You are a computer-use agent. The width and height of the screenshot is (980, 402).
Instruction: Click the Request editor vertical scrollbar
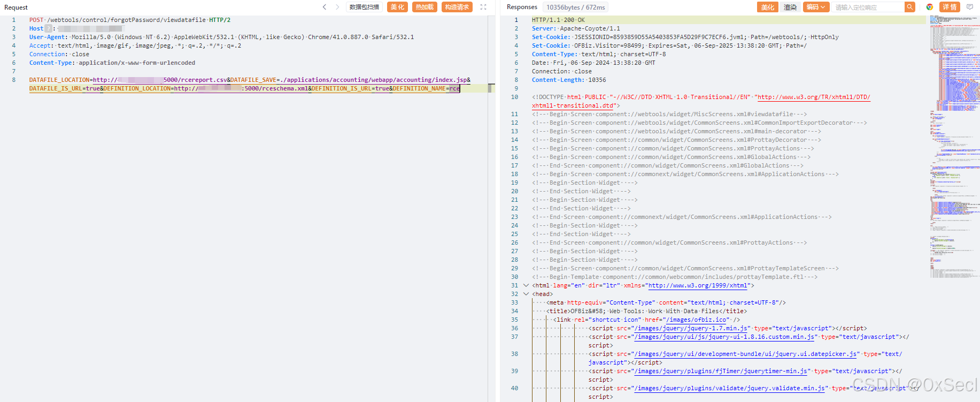coord(491,209)
